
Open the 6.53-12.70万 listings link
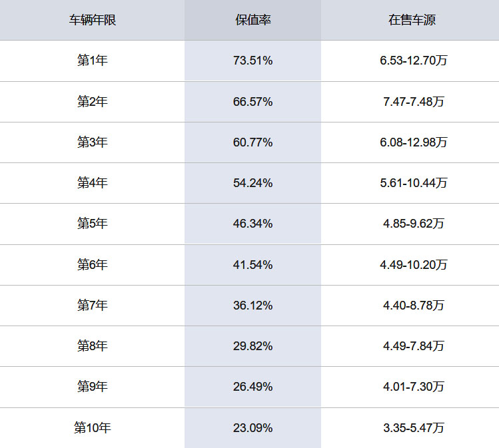click(413, 61)
